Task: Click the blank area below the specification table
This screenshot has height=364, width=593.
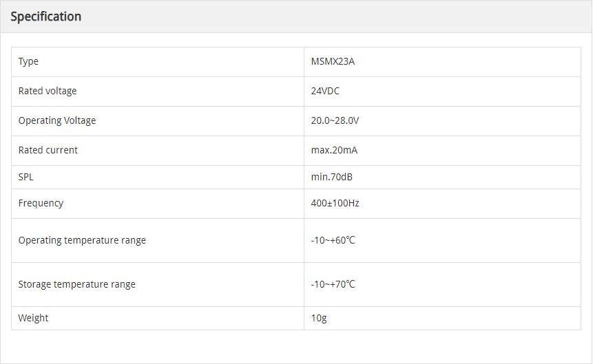Action: tap(296, 346)
